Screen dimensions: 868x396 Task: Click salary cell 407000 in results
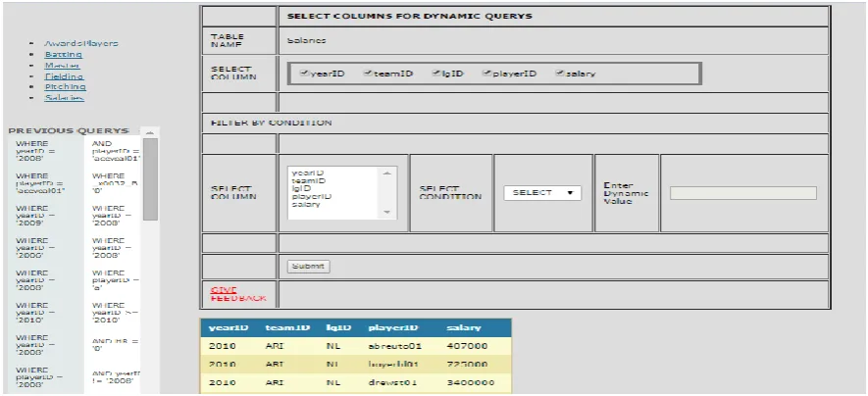pos(467,346)
